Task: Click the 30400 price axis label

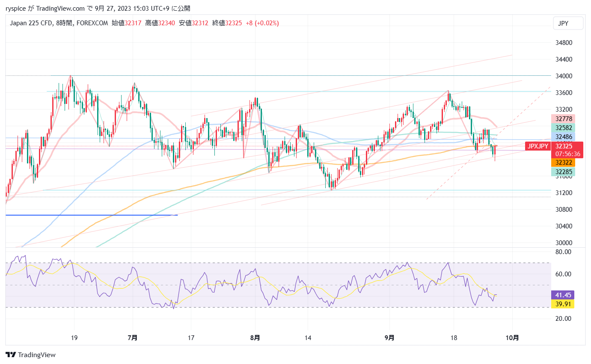Action: click(563, 226)
